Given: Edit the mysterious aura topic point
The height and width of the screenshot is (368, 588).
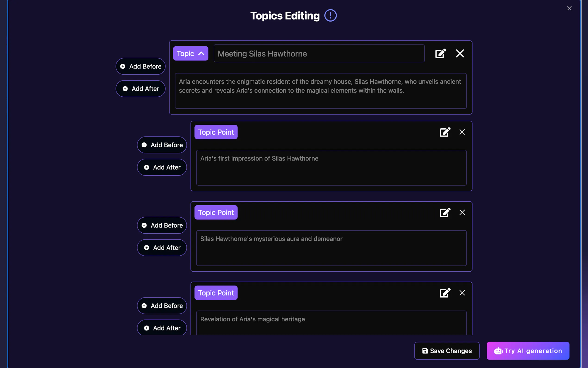Looking at the screenshot, I should point(445,213).
